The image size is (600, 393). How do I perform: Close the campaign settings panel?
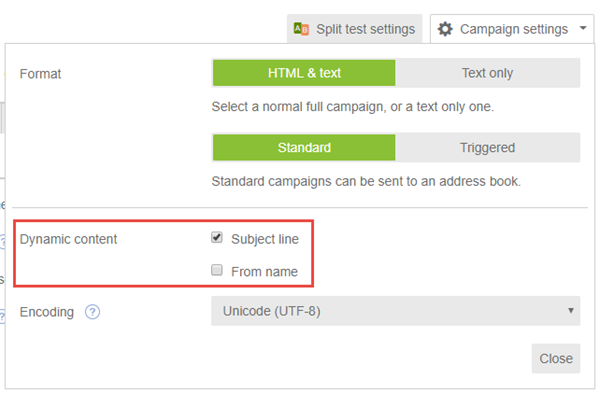[556, 358]
